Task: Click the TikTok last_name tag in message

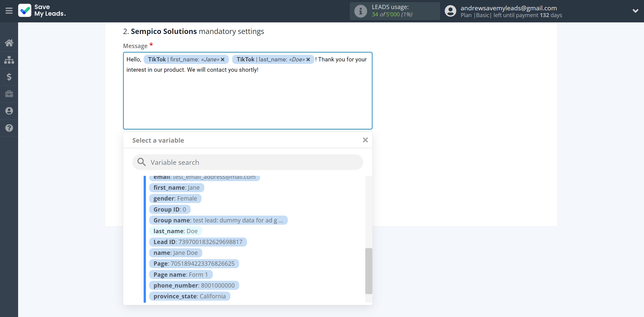Action: pos(273,59)
